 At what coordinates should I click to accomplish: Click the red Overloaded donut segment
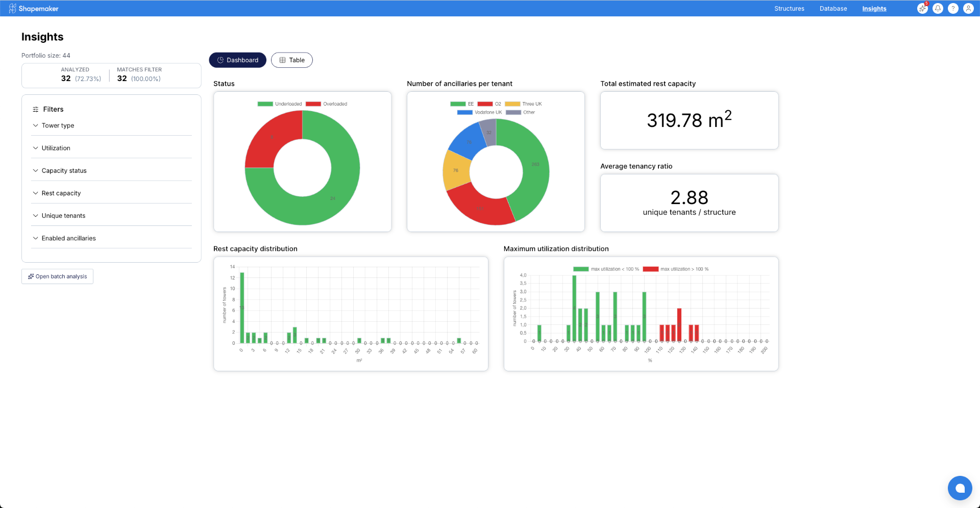[x=273, y=137]
